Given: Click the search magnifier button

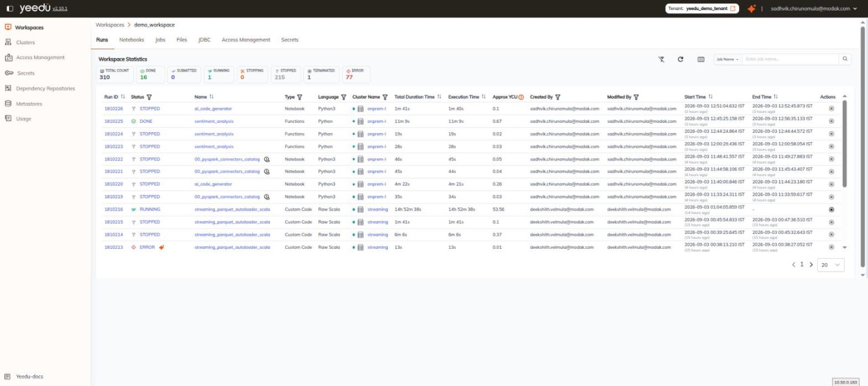Looking at the screenshot, I should pos(845,59).
